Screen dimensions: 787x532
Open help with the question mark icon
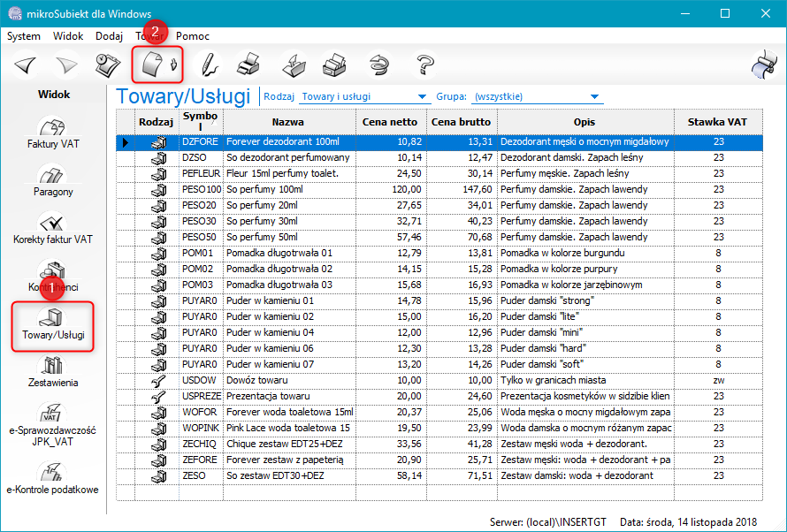coord(424,65)
